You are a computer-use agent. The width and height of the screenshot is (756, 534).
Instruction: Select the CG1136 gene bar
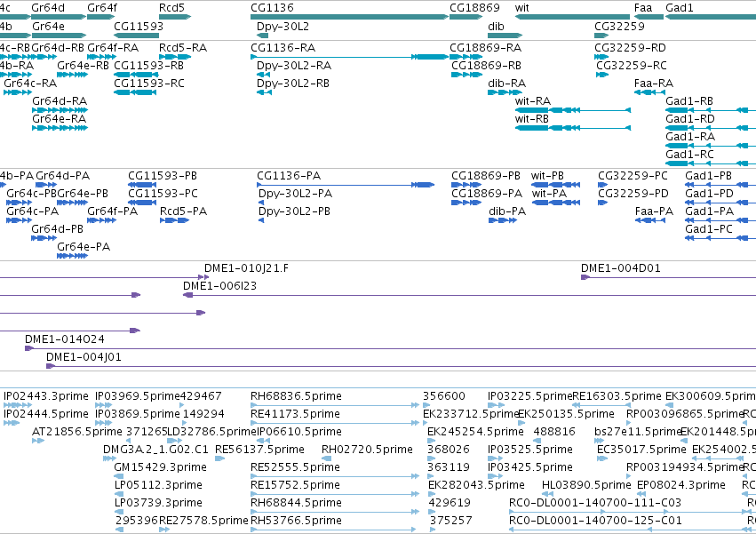349,17
